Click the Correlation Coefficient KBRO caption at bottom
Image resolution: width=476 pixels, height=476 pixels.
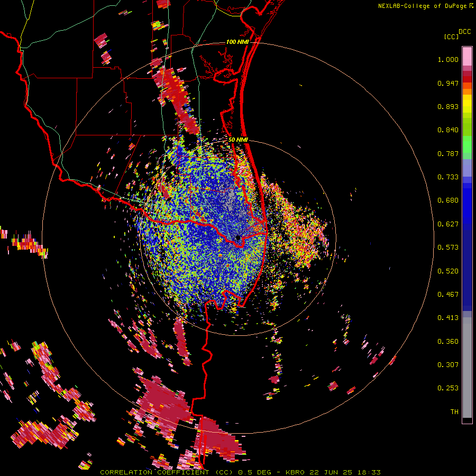240,472
